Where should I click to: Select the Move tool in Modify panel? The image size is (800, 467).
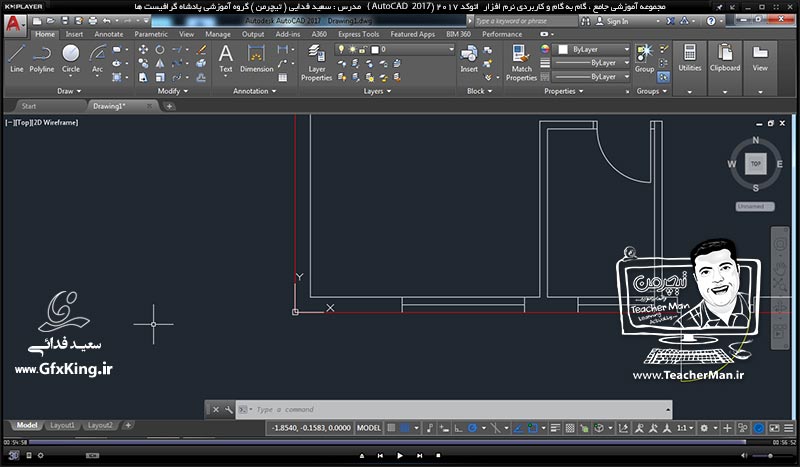[x=143, y=50]
